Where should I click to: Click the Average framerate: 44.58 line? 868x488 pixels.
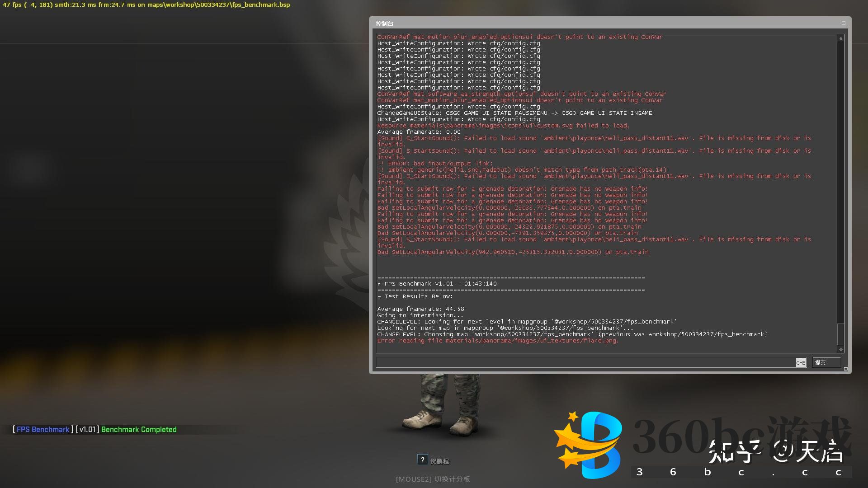coord(420,309)
